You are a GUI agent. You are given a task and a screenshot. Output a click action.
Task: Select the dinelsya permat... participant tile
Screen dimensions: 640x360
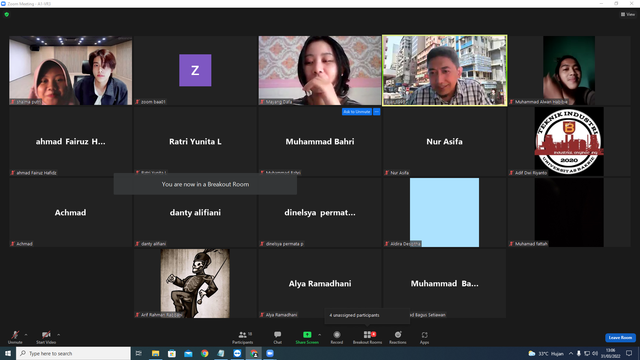coord(320,212)
